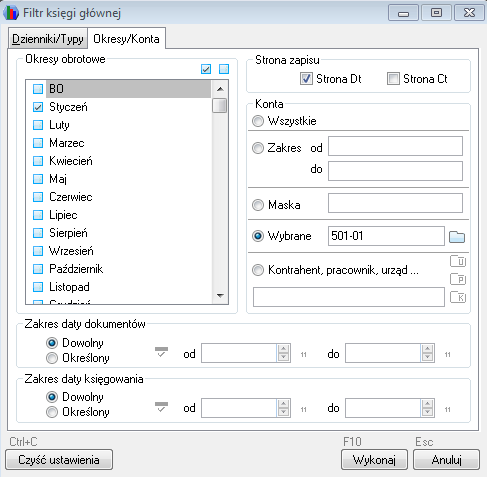487x477 pixels.
Task: Increase booking date do with spinner
Action: tap(427, 403)
